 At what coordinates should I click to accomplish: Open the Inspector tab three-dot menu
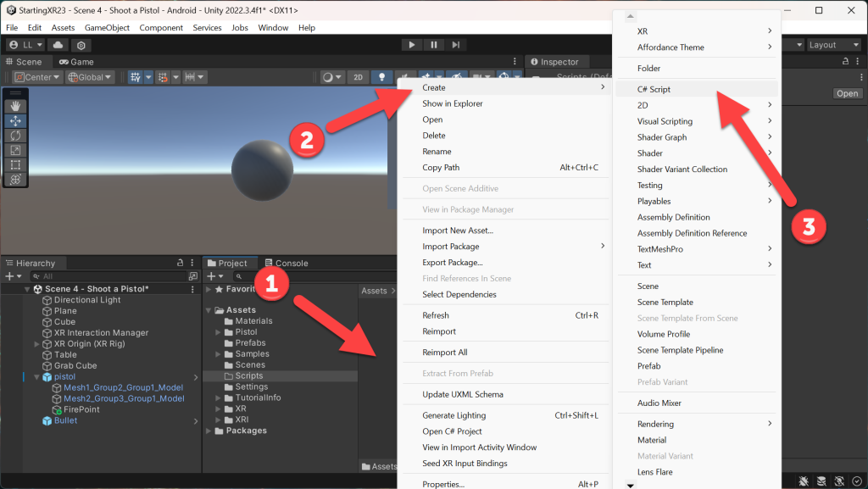click(858, 61)
